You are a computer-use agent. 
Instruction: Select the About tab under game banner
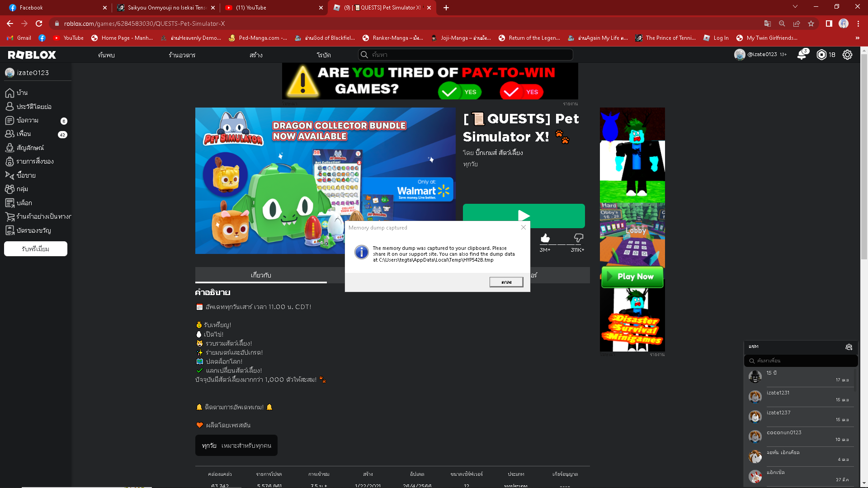click(261, 275)
